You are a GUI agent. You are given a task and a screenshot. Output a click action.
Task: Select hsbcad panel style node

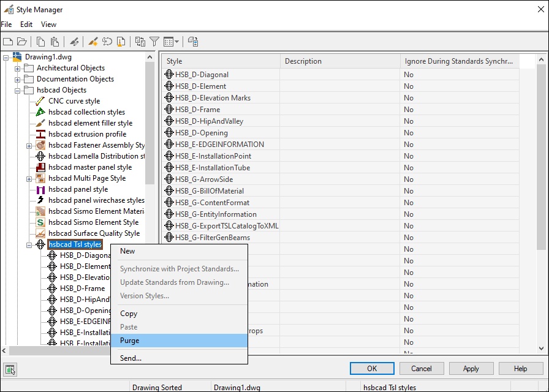[x=78, y=189]
